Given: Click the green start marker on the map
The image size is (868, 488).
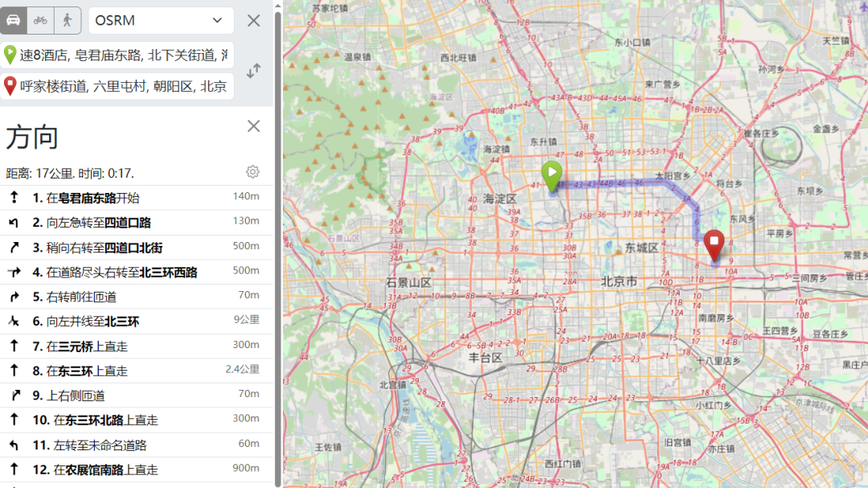Looking at the screenshot, I should click(x=551, y=173).
